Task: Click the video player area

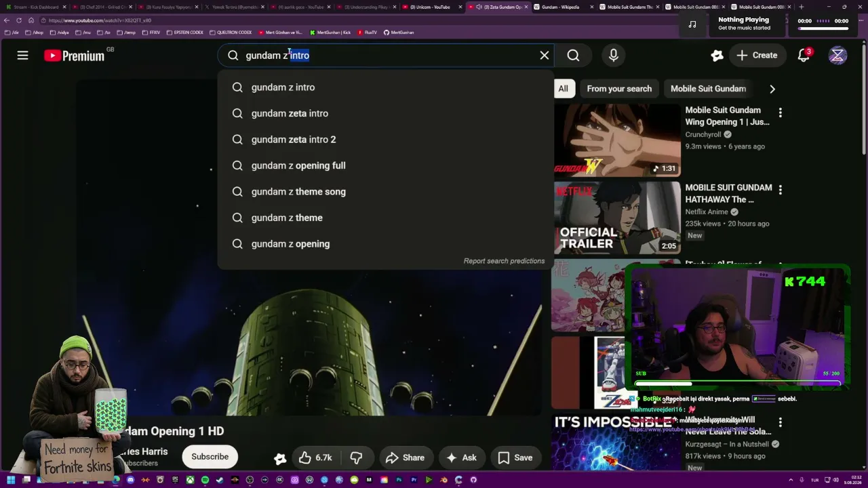Action: pos(309,247)
